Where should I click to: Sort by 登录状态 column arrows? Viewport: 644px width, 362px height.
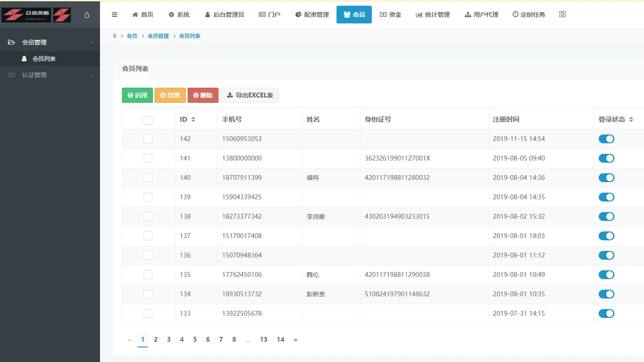click(x=631, y=119)
